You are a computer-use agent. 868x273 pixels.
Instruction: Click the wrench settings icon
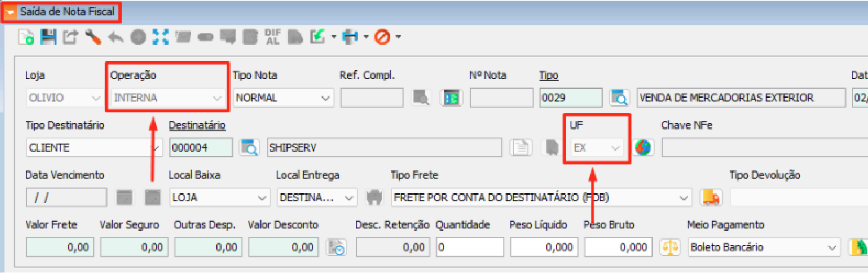click(x=93, y=37)
